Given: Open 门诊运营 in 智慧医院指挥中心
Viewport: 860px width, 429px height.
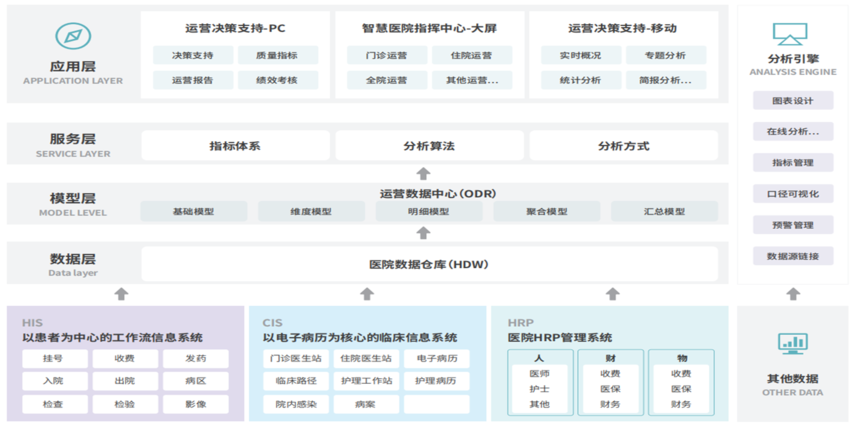Looking at the screenshot, I should tap(386, 56).
